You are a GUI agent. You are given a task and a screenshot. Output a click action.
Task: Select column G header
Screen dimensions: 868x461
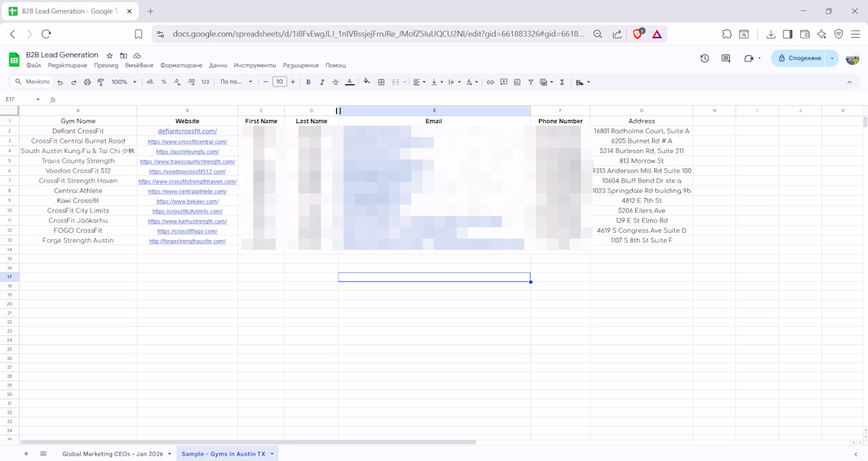tap(642, 111)
